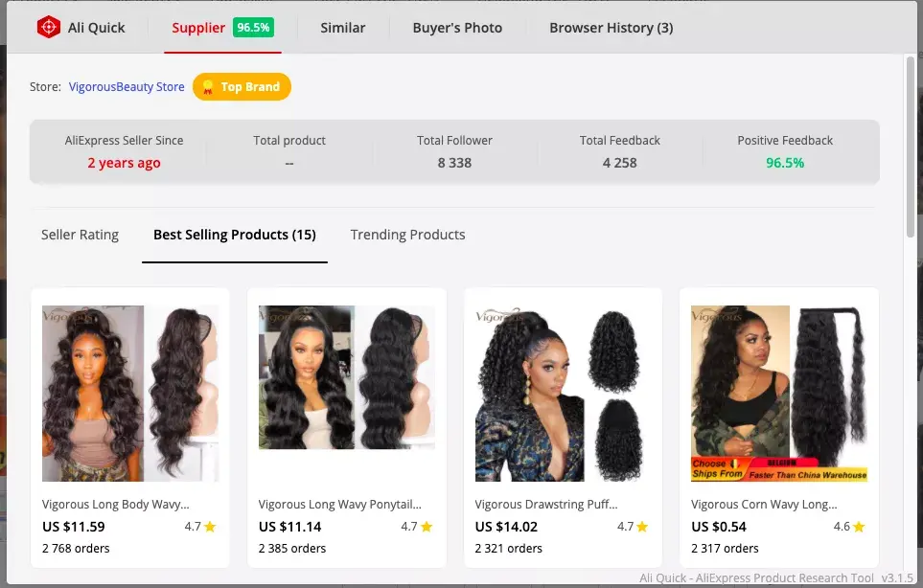
Task: Click the Vigorous Drawstring Puff product image
Action: point(563,394)
